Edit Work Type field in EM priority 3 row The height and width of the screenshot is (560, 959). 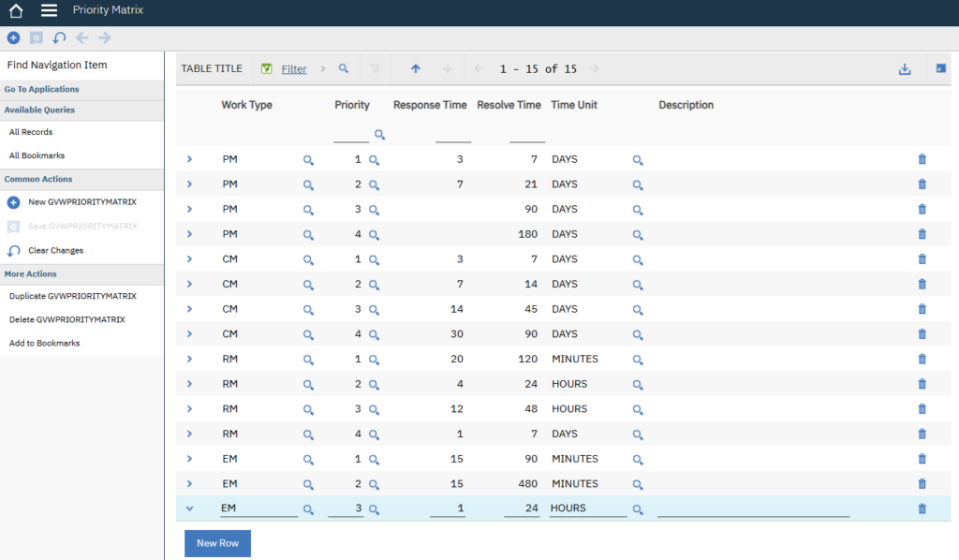[258, 508]
